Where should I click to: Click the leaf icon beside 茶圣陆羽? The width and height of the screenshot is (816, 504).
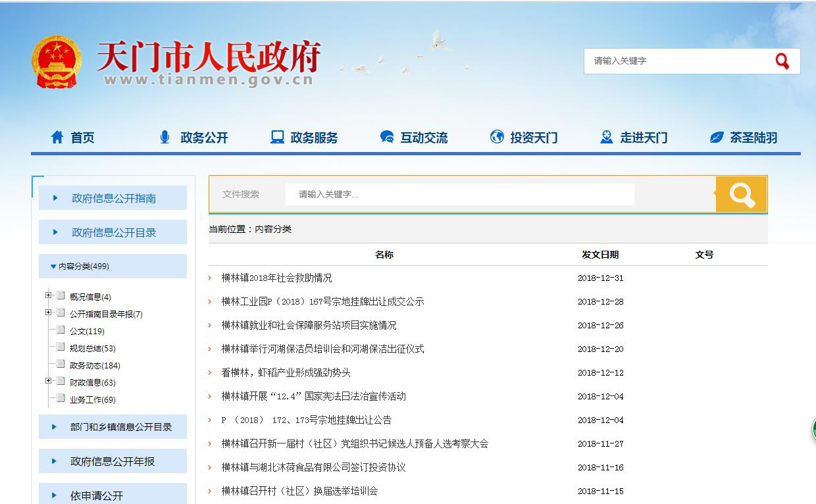coord(717,137)
